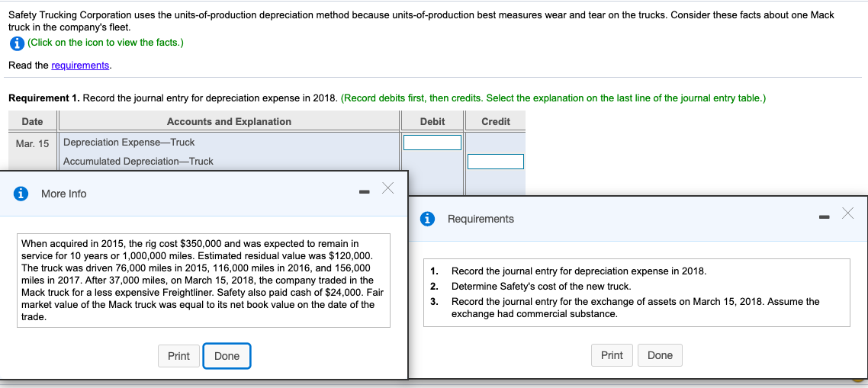This screenshot has height=388, width=868.
Task: Click the More Info dialog title
Action: tap(63, 194)
